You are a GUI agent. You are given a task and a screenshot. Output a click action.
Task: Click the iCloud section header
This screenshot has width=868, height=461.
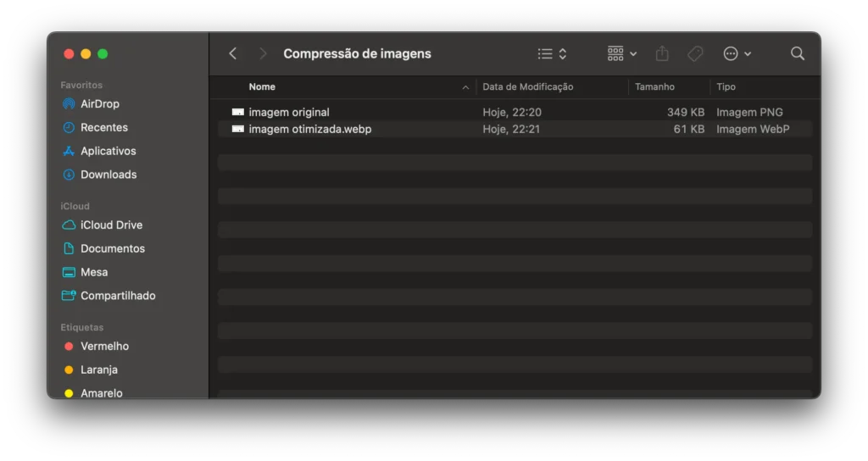[75, 206]
